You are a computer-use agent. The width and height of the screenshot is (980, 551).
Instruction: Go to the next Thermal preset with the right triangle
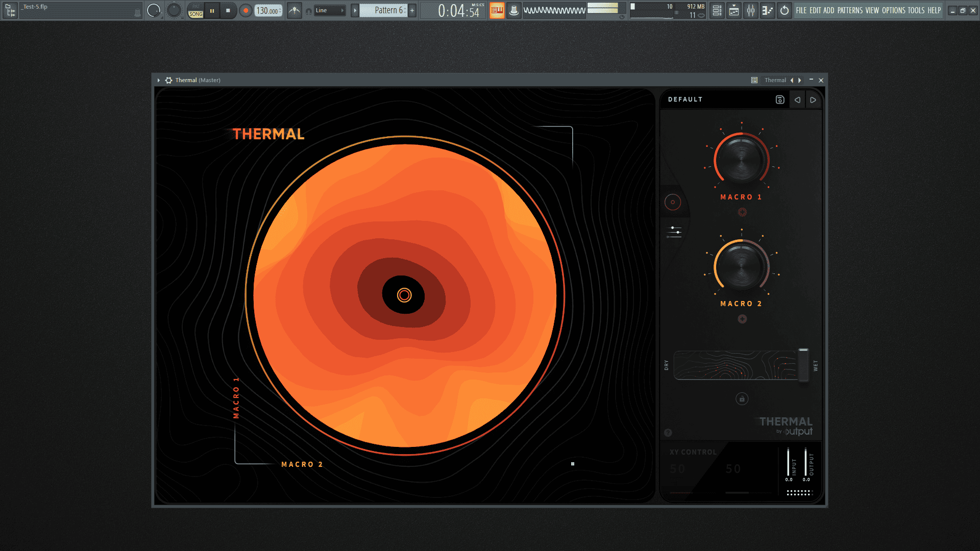[x=813, y=99]
